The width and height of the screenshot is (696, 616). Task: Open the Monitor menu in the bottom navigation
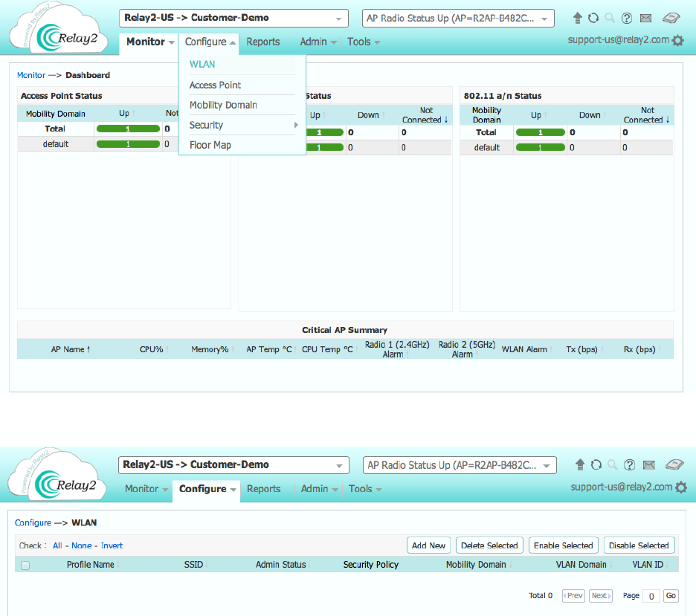tap(146, 489)
